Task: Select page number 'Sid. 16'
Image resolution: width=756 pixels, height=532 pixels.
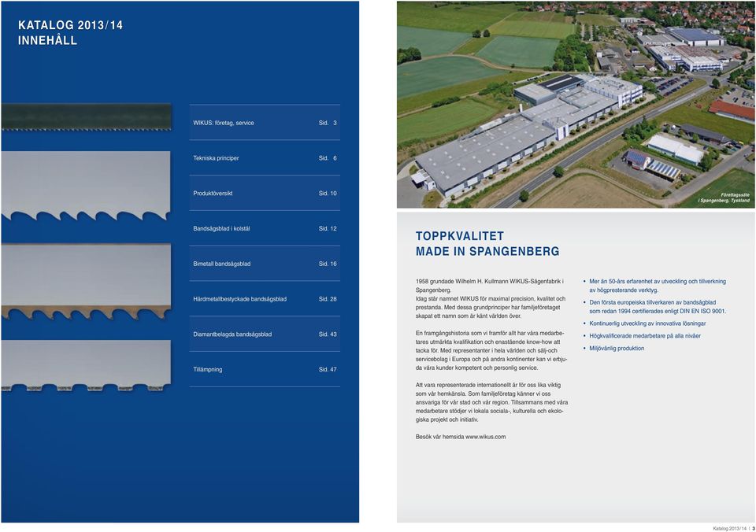Action: click(x=328, y=264)
